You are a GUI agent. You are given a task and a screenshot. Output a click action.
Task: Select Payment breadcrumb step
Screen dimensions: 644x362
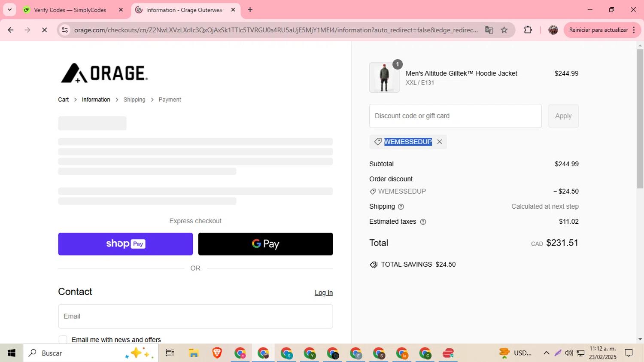click(x=170, y=100)
